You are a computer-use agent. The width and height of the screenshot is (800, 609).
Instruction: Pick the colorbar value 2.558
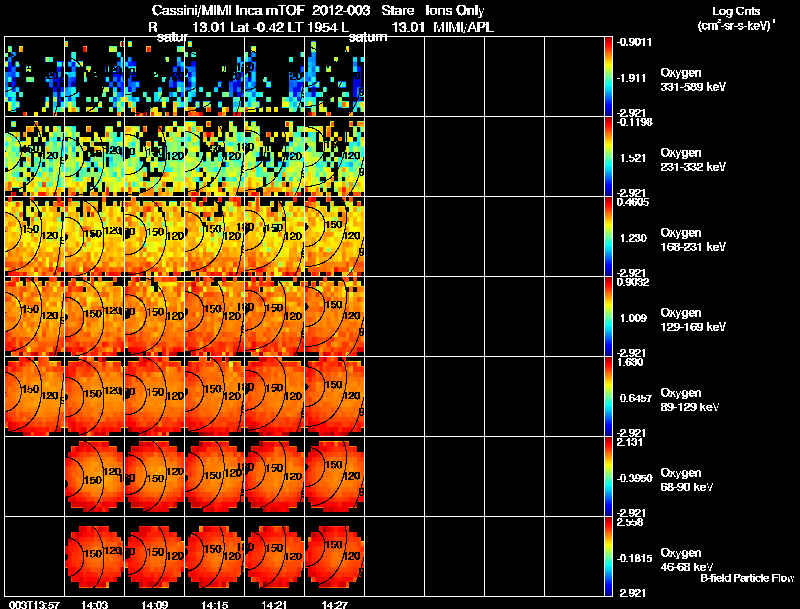click(631, 522)
